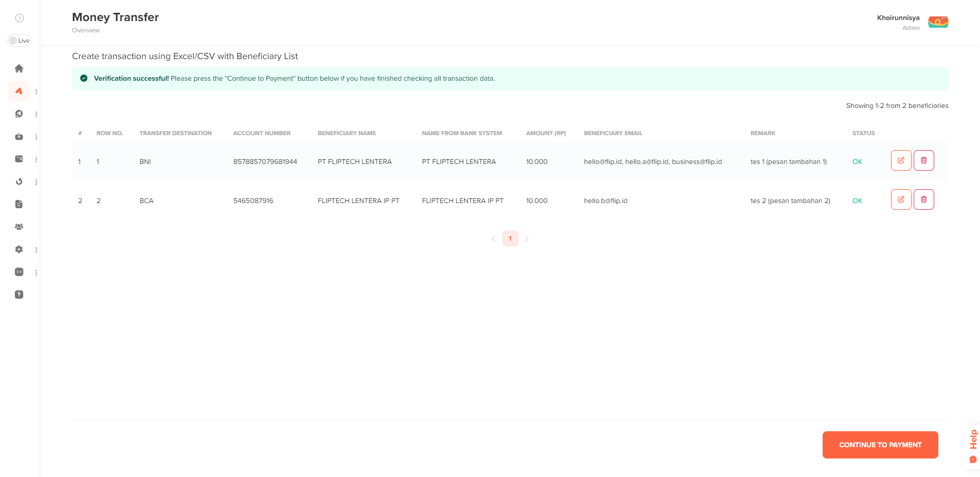Image resolution: width=980 pixels, height=477 pixels.
Task: Open the Money Transfer paper-plane icon
Action: pos(19,91)
